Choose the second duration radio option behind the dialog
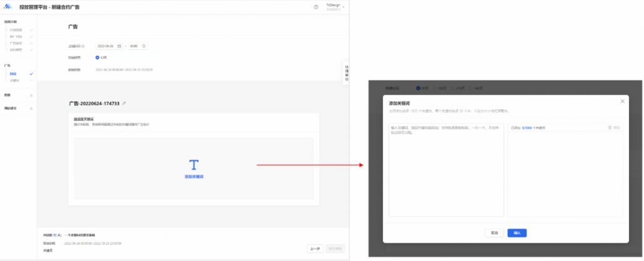This screenshot has width=644, height=261. click(437, 88)
